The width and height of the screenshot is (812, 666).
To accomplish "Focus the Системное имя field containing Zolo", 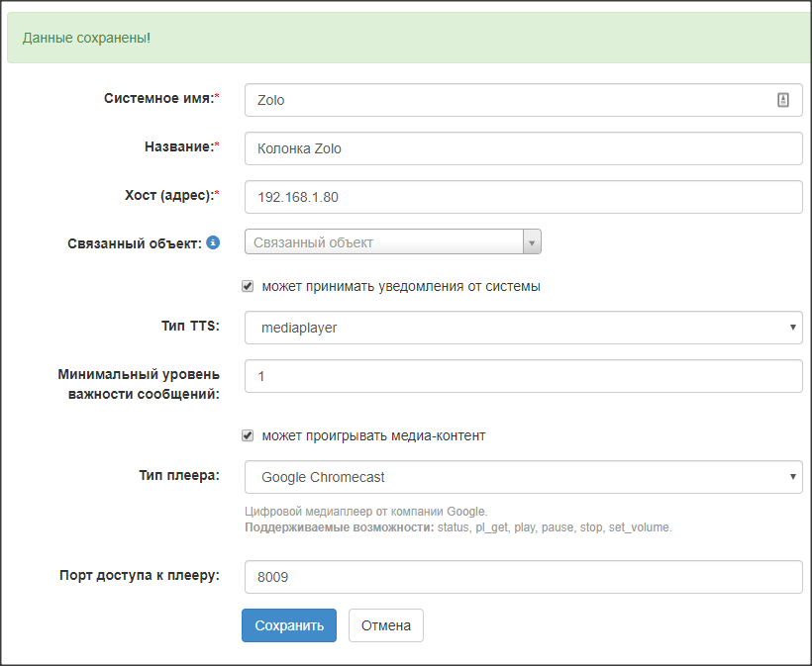I will (510, 100).
